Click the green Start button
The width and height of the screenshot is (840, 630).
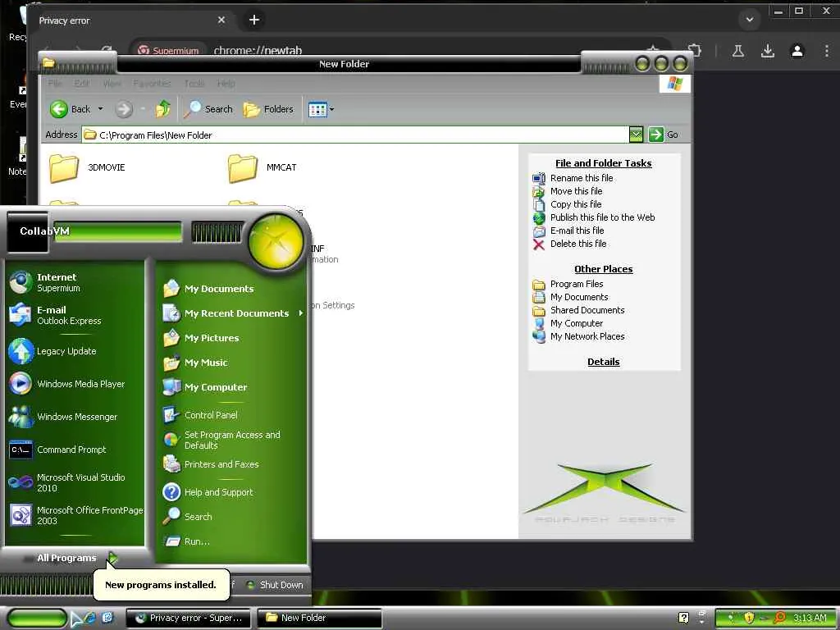(36, 619)
